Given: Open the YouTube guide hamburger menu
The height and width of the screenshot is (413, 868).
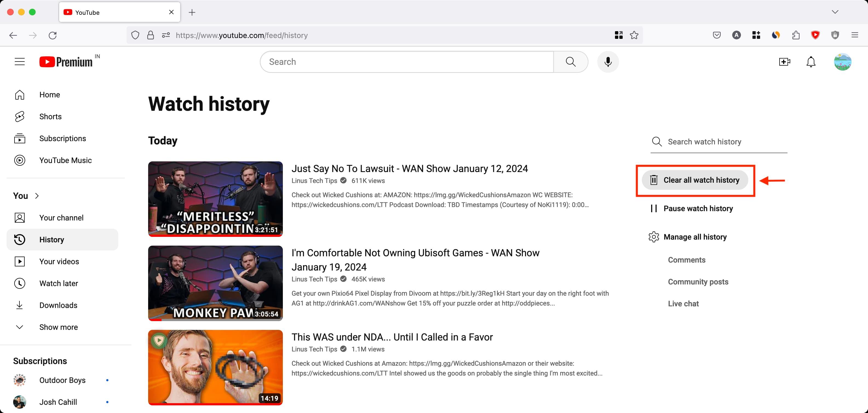Looking at the screenshot, I should click(19, 62).
